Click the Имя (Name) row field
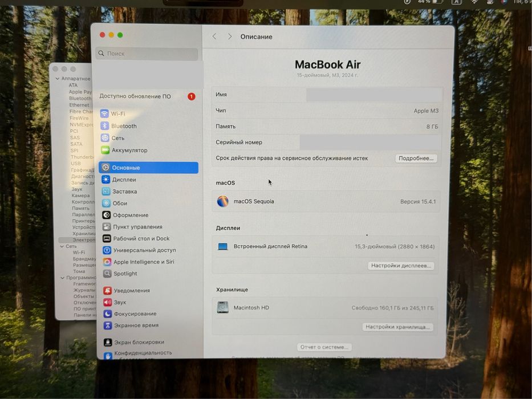This screenshot has height=399, width=532. 327,95
